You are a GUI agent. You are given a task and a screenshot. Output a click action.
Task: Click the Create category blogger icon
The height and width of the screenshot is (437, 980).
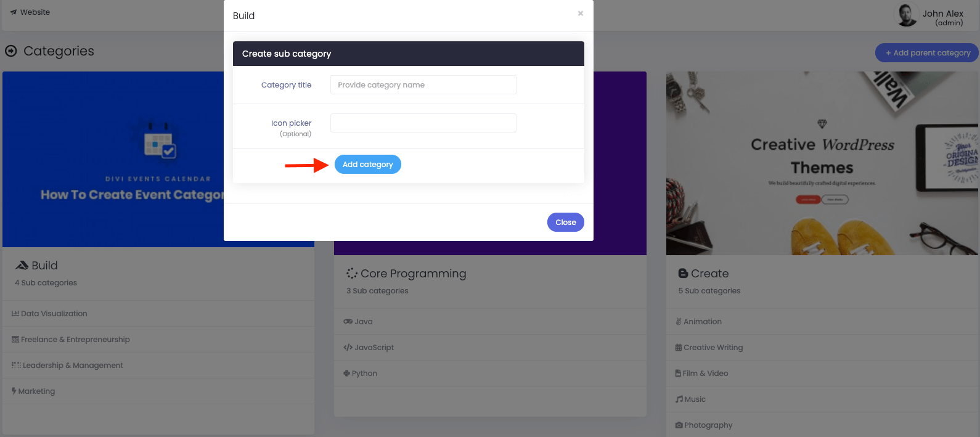coord(683,273)
